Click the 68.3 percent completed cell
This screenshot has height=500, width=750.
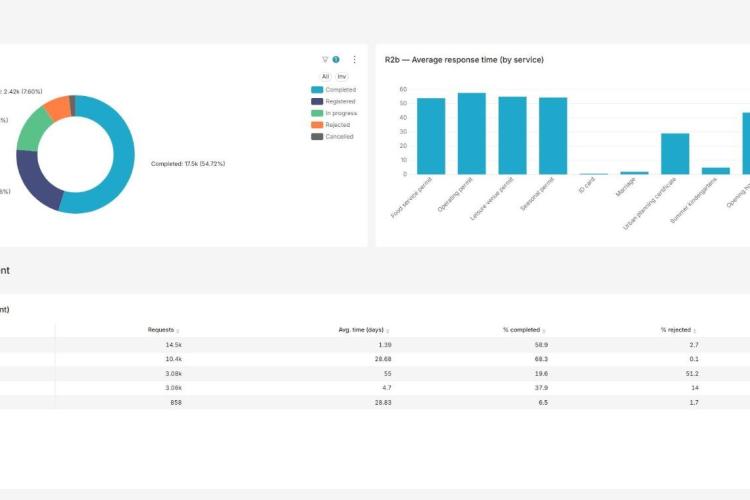(541, 359)
